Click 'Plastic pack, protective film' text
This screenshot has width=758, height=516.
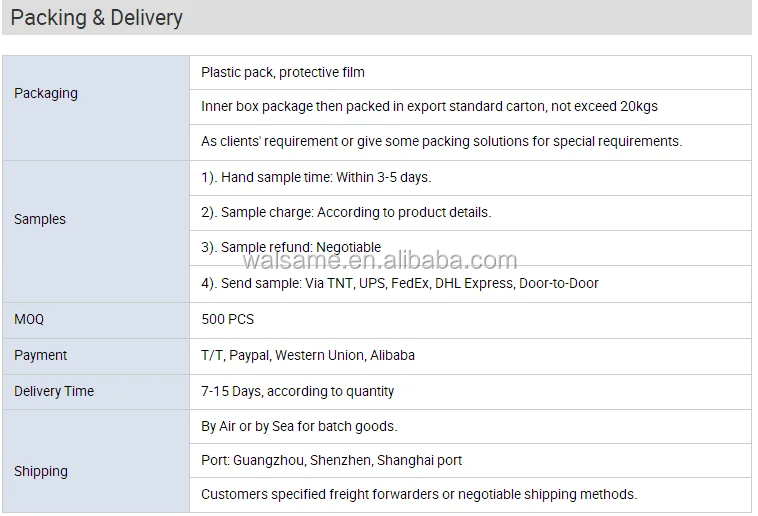pyautogui.click(x=283, y=72)
